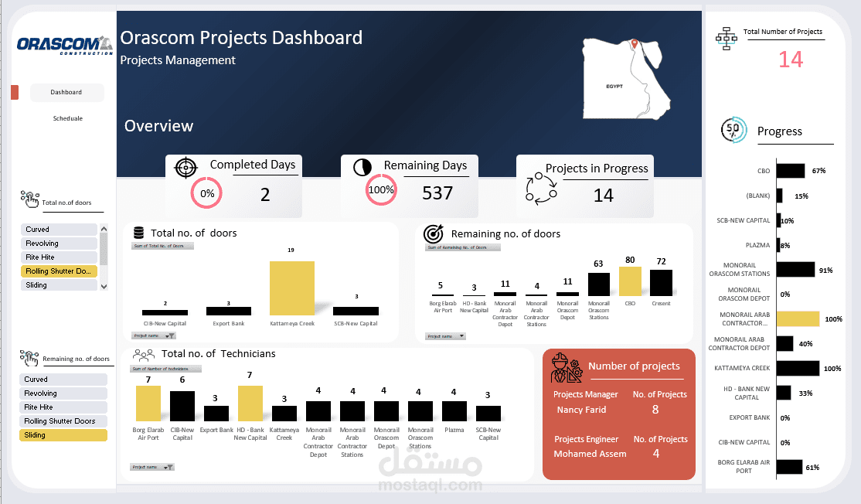Click the Remaining Days 100% progress ring
The width and height of the screenshot is (861, 504).
tap(381, 190)
